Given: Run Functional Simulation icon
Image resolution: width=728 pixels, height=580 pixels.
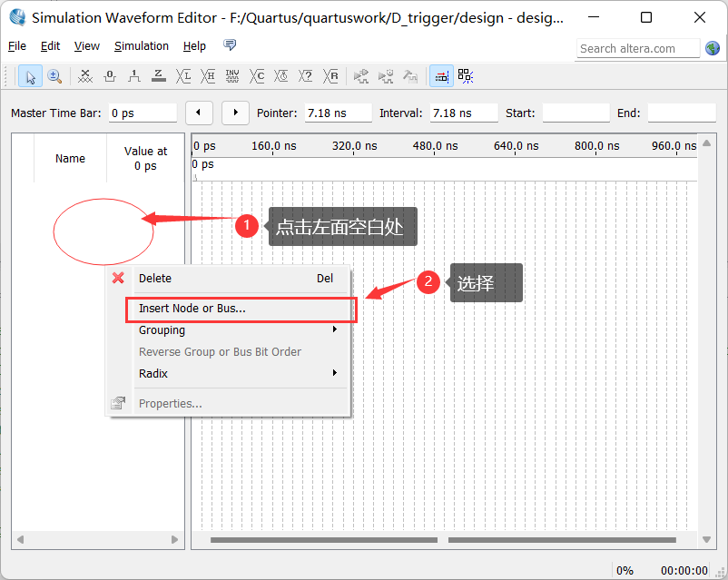Looking at the screenshot, I should pos(360,76).
